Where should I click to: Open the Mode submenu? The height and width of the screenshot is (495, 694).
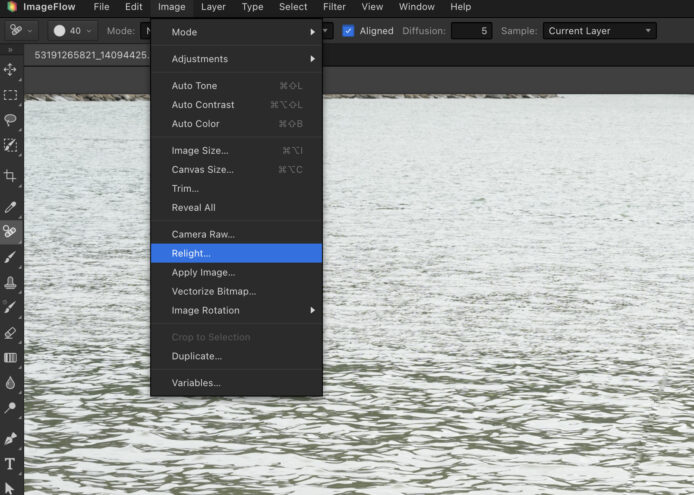[x=236, y=32]
